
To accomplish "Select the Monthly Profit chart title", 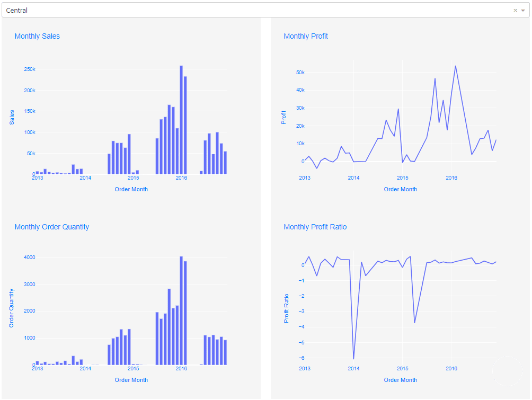I will [306, 36].
